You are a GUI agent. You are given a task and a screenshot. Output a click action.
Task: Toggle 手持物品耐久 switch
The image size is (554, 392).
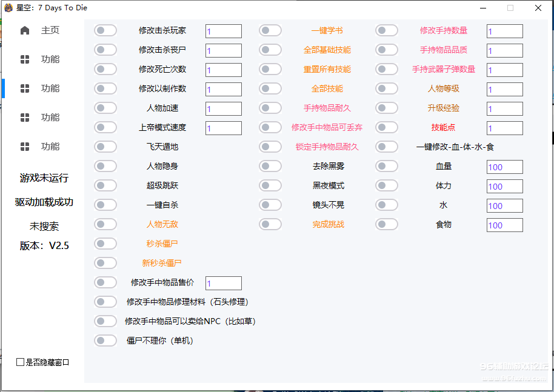(x=270, y=108)
